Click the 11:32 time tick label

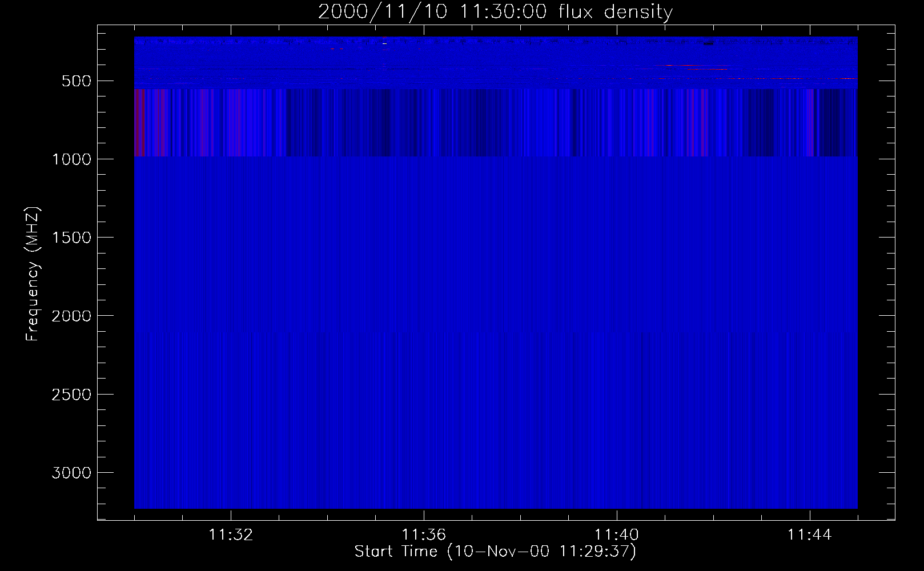(x=231, y=535)
